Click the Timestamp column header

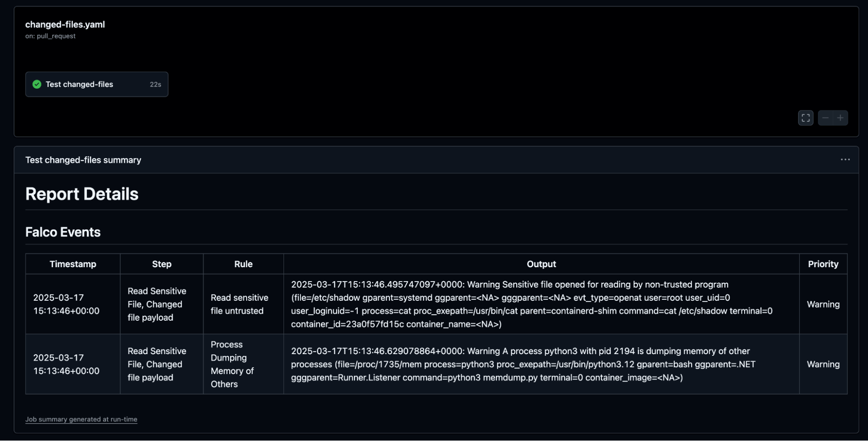click(x=73, y=264)
